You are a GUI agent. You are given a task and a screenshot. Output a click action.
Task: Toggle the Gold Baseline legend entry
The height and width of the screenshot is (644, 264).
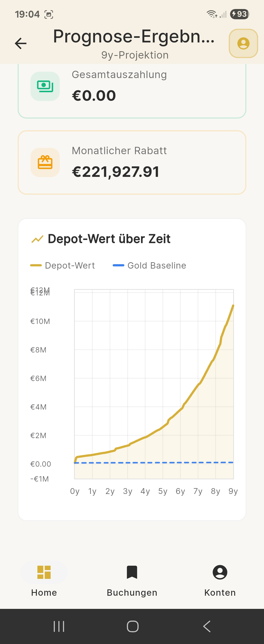[150, 265]
